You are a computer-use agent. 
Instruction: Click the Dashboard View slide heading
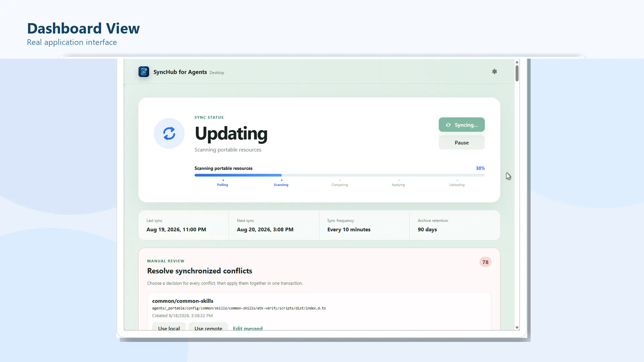(x=83, y=28)
